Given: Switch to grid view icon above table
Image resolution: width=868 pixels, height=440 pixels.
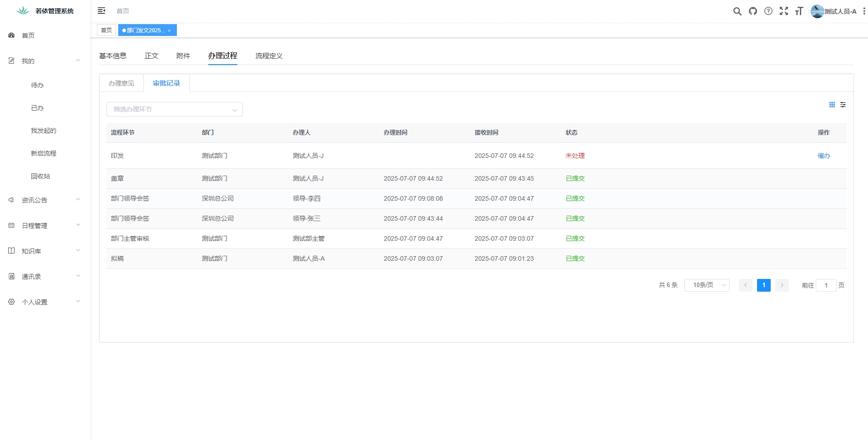Looking at the screenshot, I should pyautogui.click(x=832, y=105).
